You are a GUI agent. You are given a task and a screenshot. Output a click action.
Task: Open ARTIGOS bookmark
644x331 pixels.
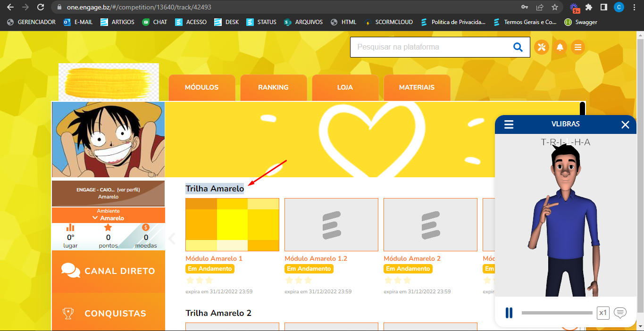tap(117, 22)
